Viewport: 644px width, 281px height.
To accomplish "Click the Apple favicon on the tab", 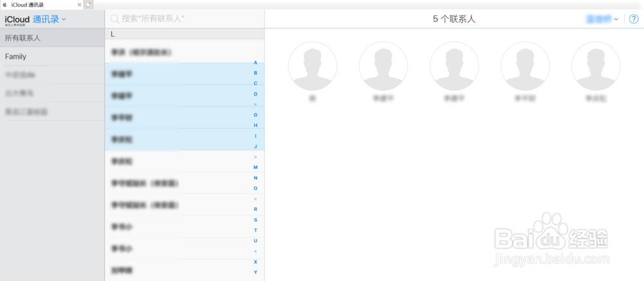I will [x=5, y=5].
